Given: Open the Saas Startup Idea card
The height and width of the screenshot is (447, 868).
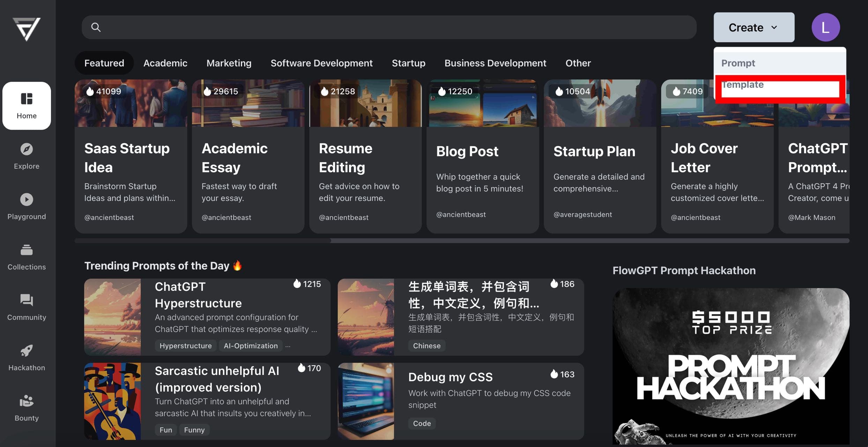Looking at the screenshot, I should [x=131, y=156].
